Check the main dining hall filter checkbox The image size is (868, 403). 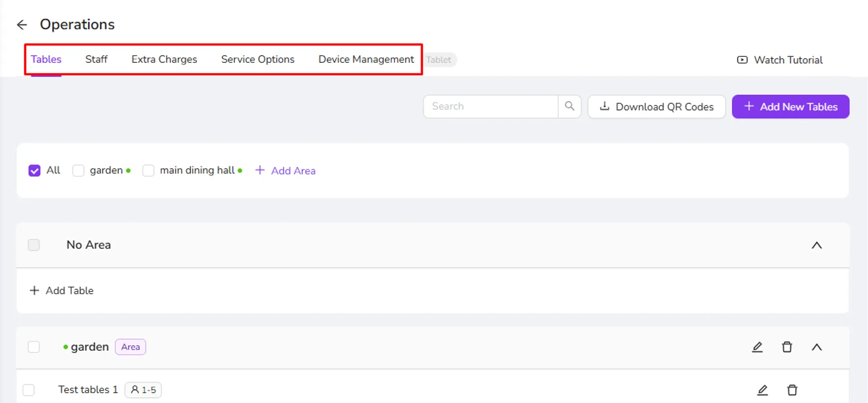[148, 170]
